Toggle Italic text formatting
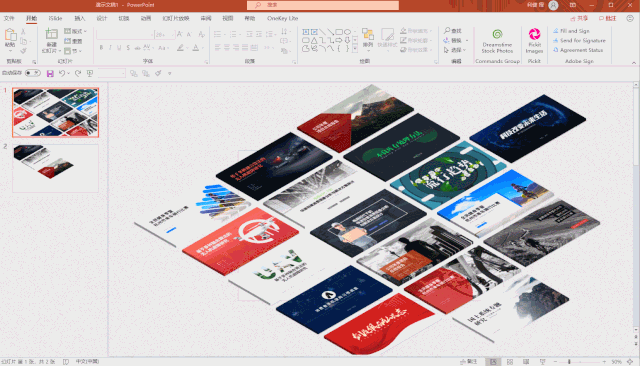This screenshot has height=366, width=640. point(110,48)
